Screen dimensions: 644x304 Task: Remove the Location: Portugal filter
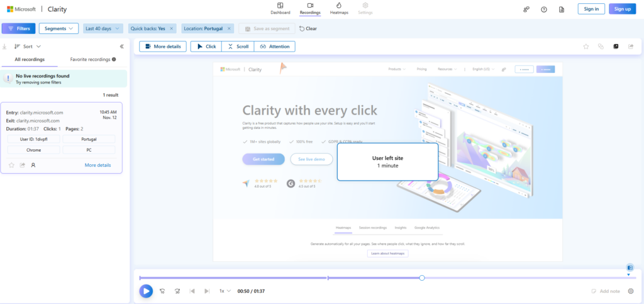pos(229,29)
